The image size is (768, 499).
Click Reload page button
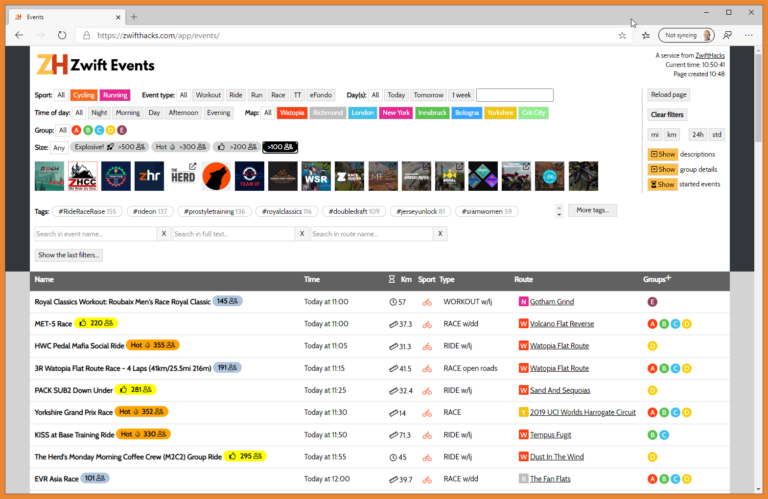pyautogui.click(x=668, y=95)
